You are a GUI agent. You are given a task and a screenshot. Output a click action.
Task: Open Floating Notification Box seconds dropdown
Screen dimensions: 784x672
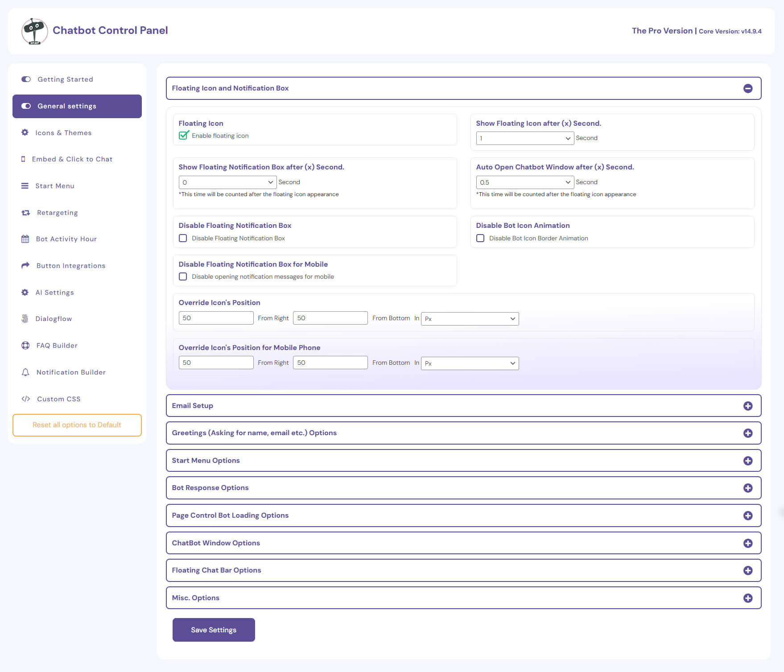point(227,182)
